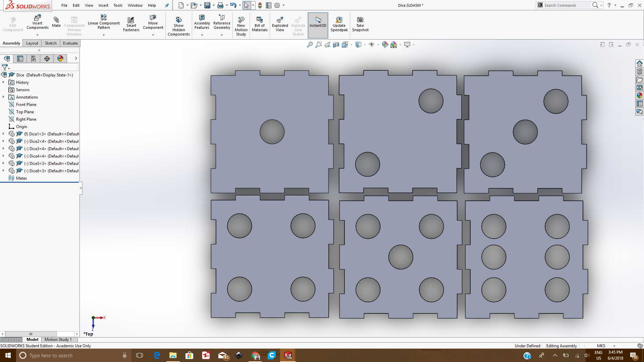Open the Move Component dropdown arrow
The image size is (644, 362).
point(153,35)
